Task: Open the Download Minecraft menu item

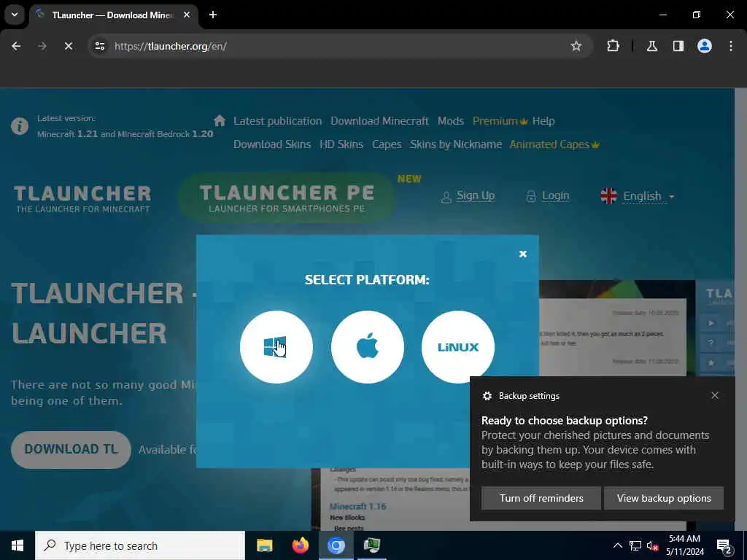Action: (x=379, y=121)
